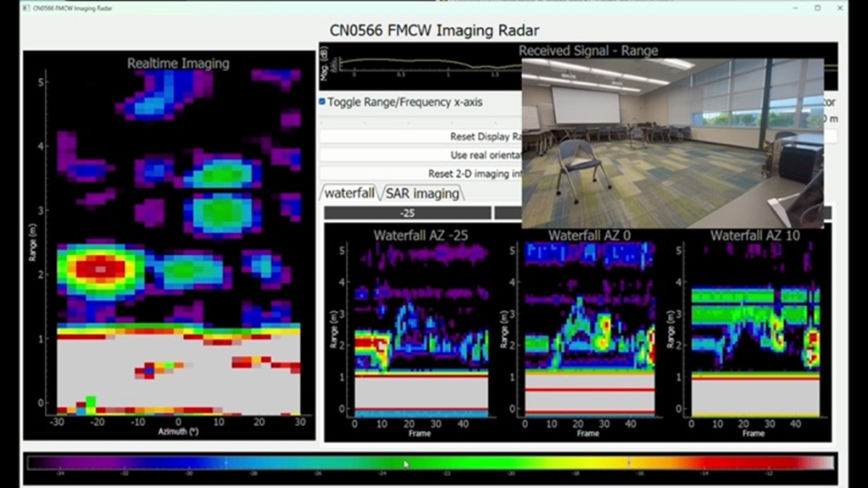Click the app icon in the title bar
Image resolution: width=868 pixels, height=488 pixels.
click(26, 8)
